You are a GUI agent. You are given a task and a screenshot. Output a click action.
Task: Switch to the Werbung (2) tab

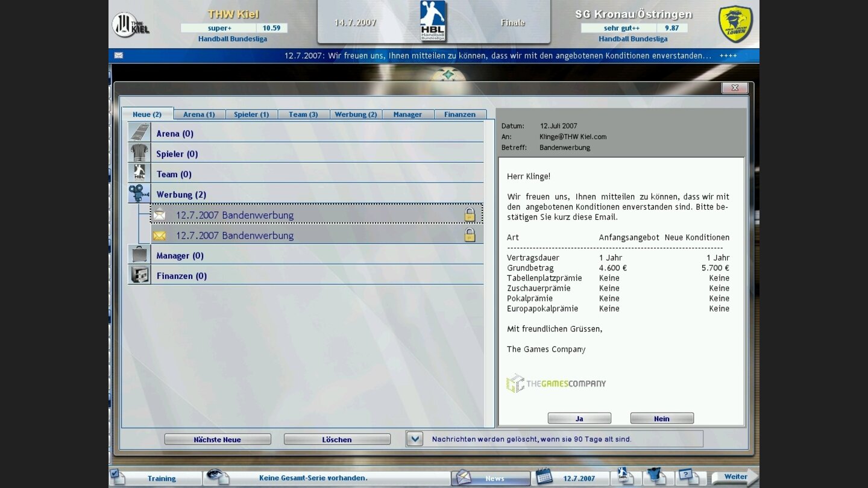[356, 114]
